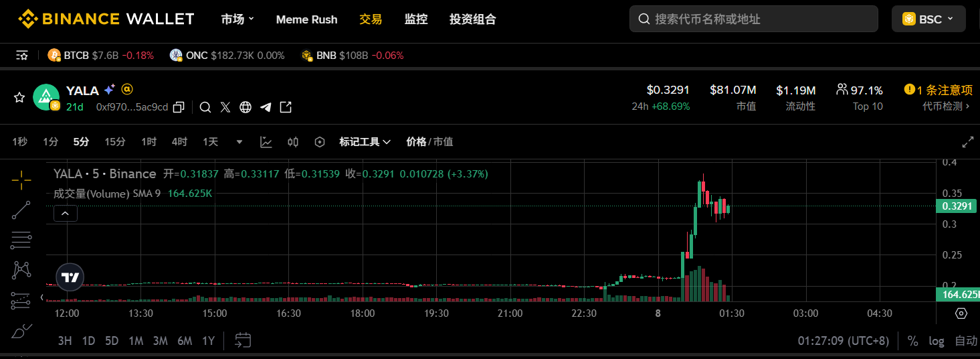The height and width of the screenshot is (359, 980).
Task: Select the 15分 timeframe
Action: click(115, 141)
